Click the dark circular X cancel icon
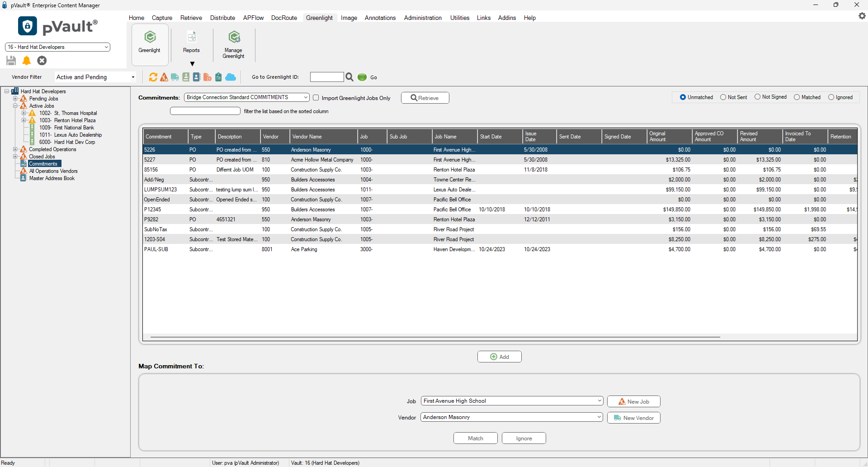Image resolution: width=868 pixels, height=467 pixels. tap(42, 61)
